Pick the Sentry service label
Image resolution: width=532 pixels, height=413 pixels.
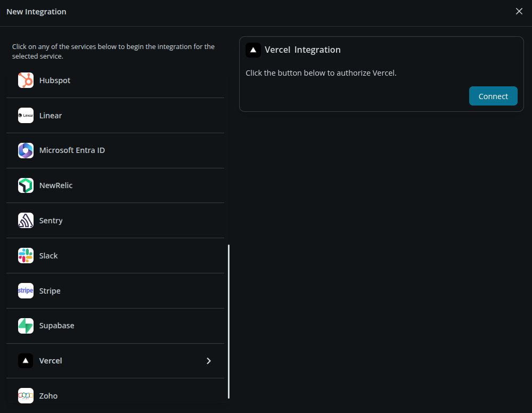tap(51, 221)
